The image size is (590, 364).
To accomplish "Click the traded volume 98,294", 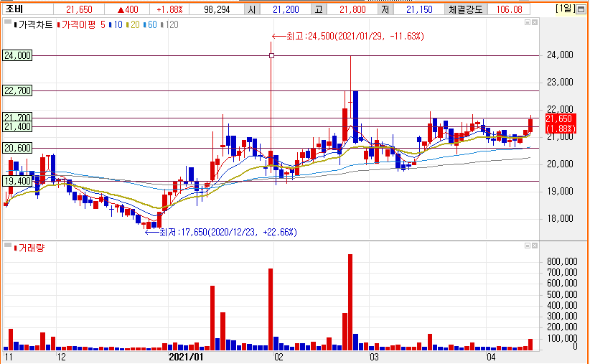I will (217, 9).
